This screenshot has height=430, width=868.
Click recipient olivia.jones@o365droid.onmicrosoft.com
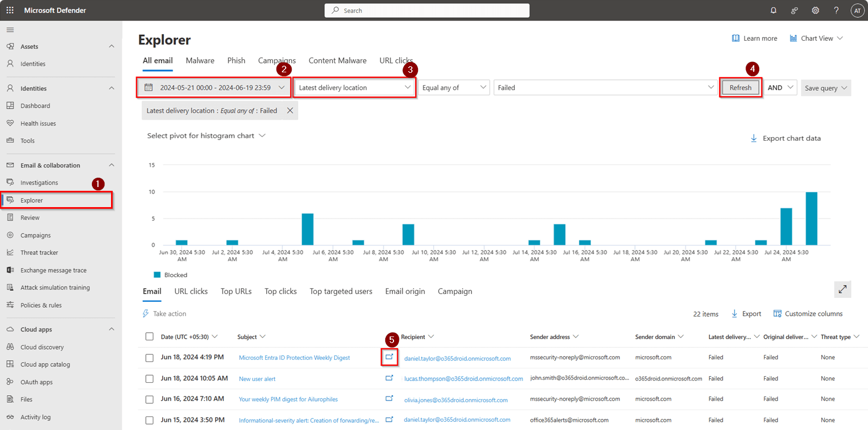click(456, 400)
